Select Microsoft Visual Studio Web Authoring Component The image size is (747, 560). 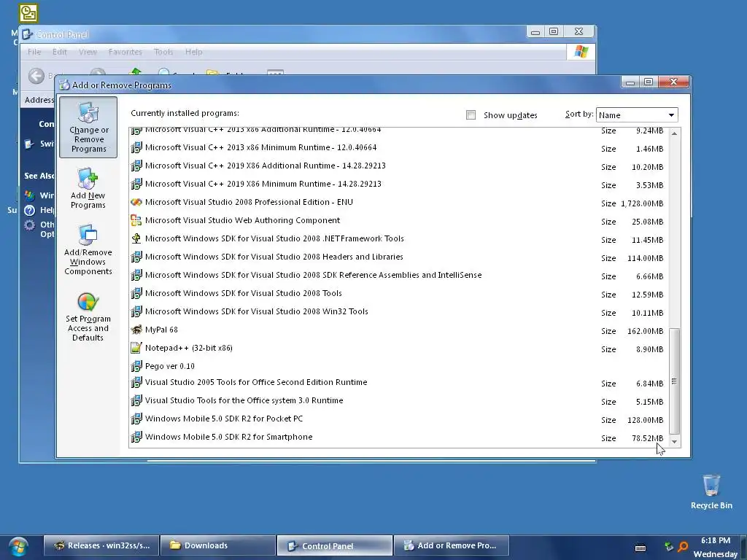click(x=242, y=220)
